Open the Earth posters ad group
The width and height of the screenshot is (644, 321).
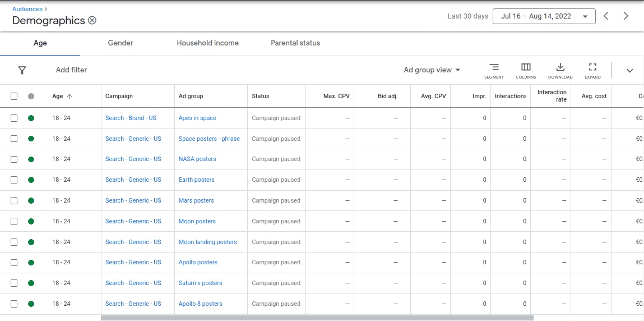point(196,180)
